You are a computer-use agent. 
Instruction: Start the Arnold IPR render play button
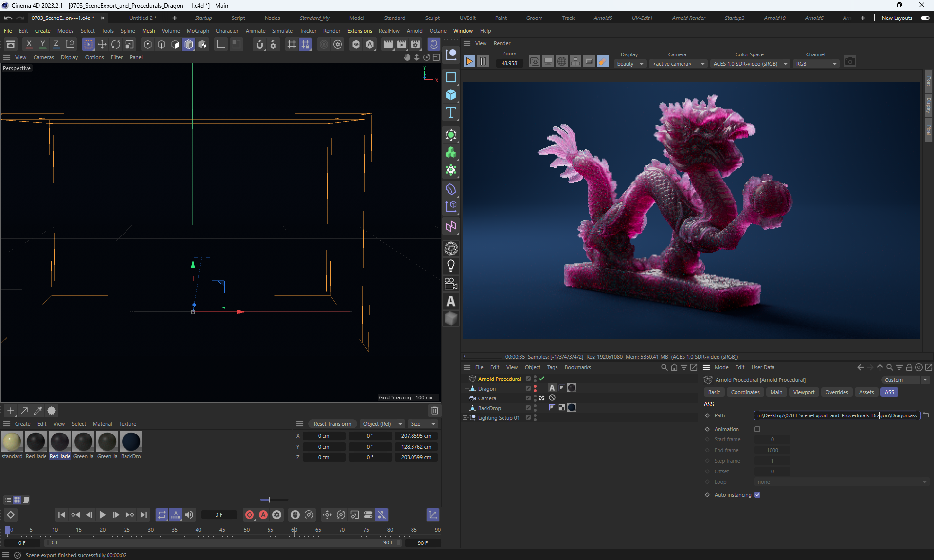point(469,62)
